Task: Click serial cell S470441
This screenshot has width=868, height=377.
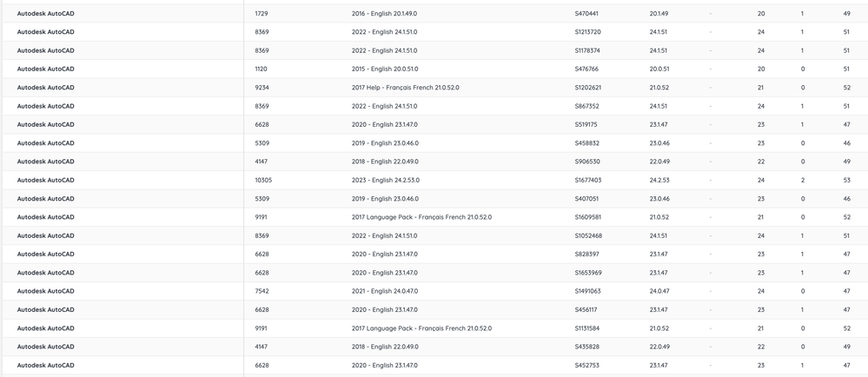Action: tap(586, 14)
